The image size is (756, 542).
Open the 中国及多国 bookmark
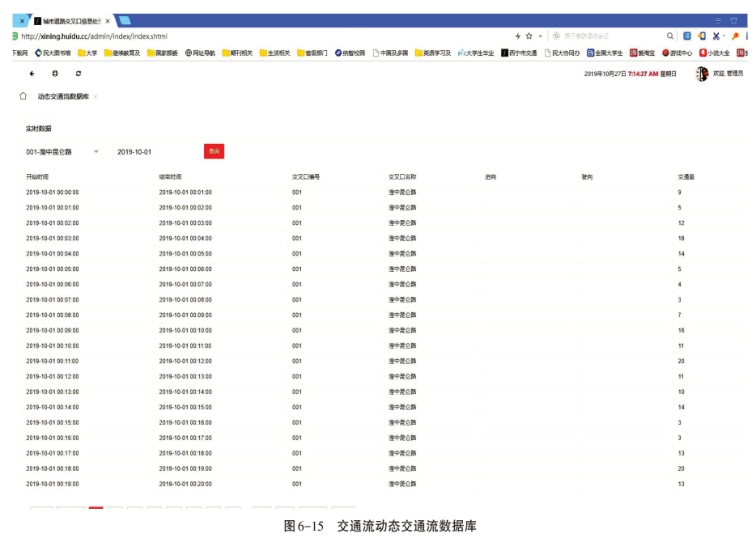pyautogui.click(x=390, y=53)
